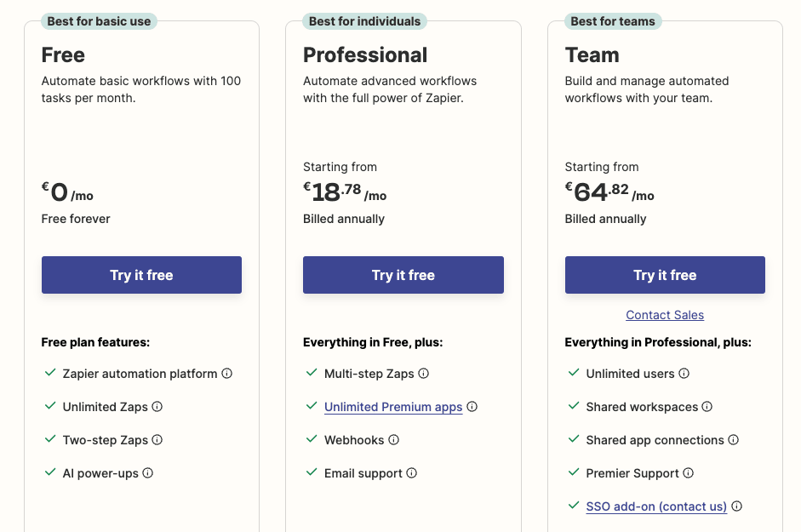Image resolution: width=801 pixels, height=532 pixels.
Task: Click info icon beside Shared app connections
Action: 734,440
